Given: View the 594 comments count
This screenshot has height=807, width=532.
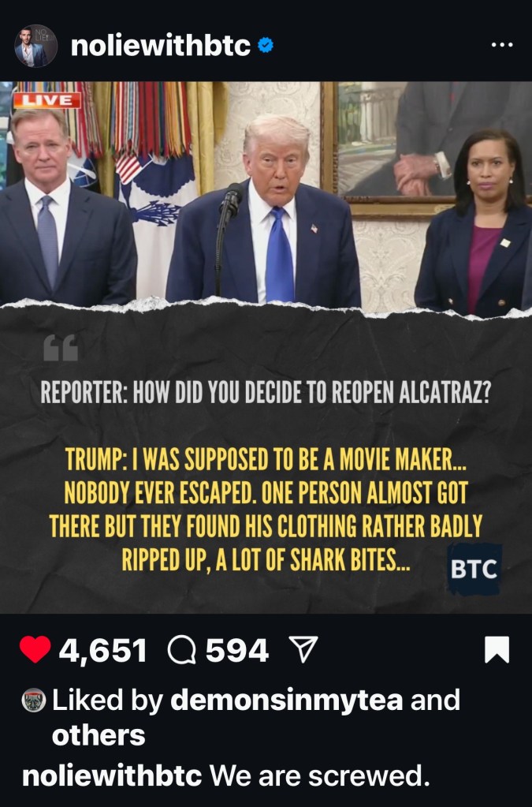Looking at the screenshot, I should (x=237, y=650).
